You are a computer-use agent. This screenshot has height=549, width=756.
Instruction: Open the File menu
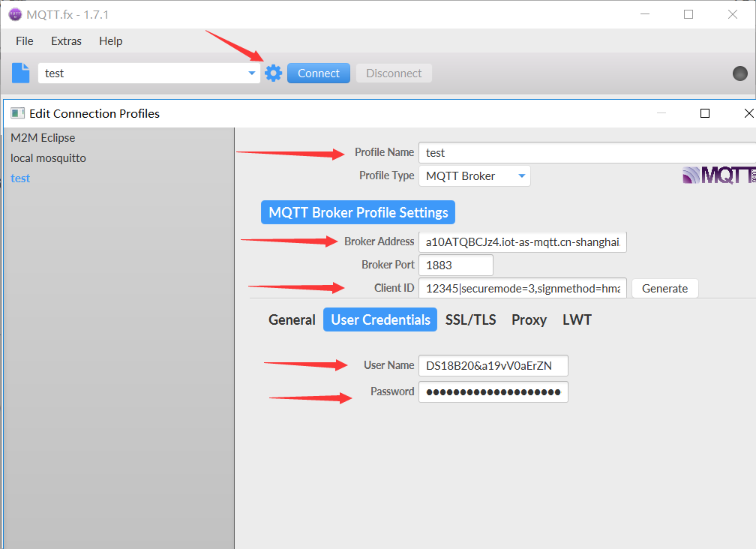point(25,41)
